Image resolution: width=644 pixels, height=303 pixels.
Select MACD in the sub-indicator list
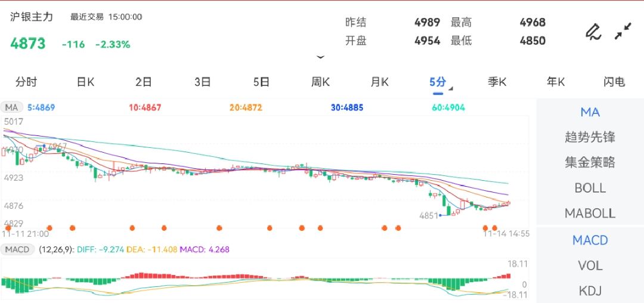pyautogui.click(x=590, y=240)
